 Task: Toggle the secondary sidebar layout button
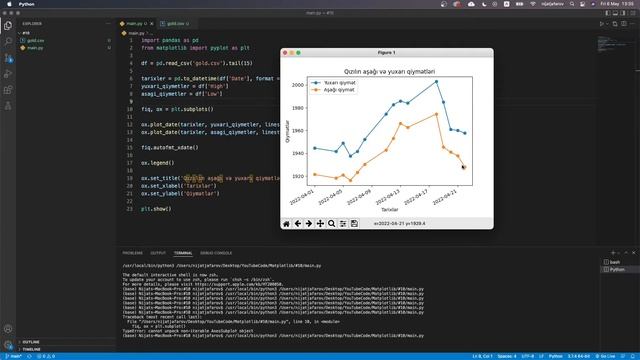[x=623, y=13]
